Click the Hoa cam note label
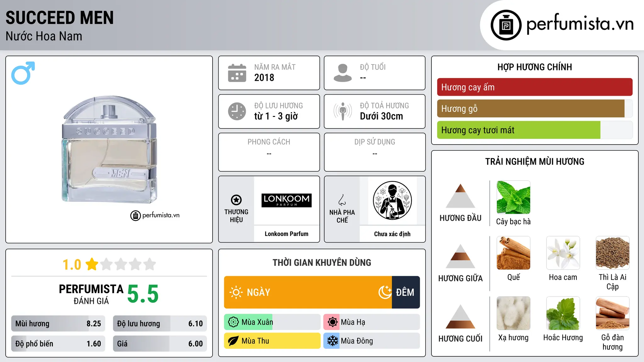 tap(563, 277)
